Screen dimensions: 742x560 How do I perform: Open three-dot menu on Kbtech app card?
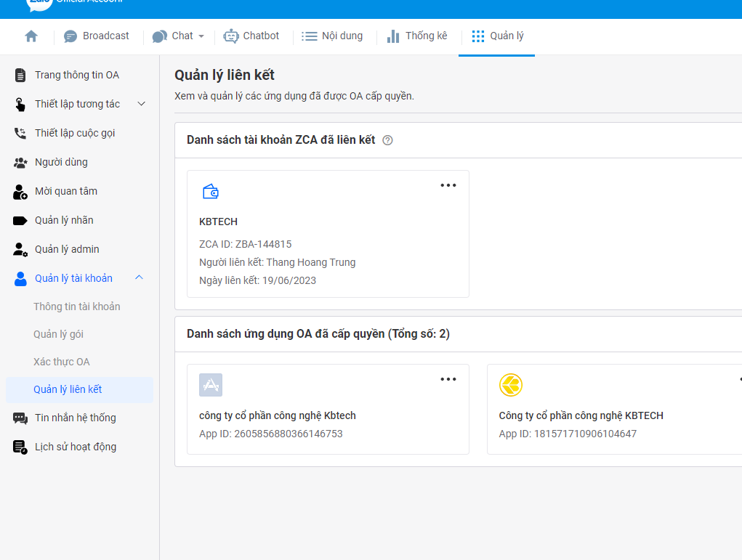448,379
